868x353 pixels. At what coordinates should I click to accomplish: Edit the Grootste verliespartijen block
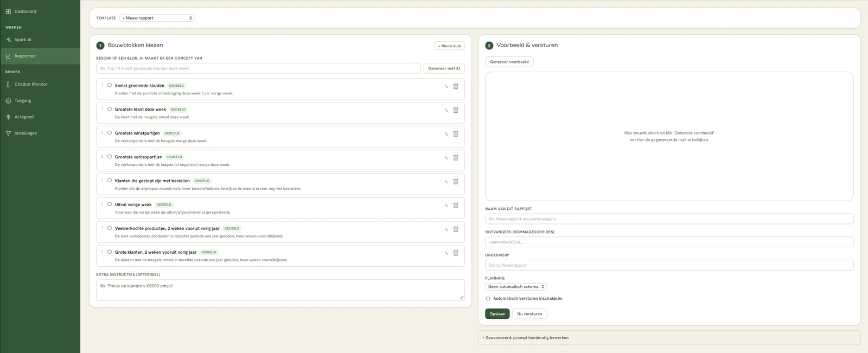446,158
